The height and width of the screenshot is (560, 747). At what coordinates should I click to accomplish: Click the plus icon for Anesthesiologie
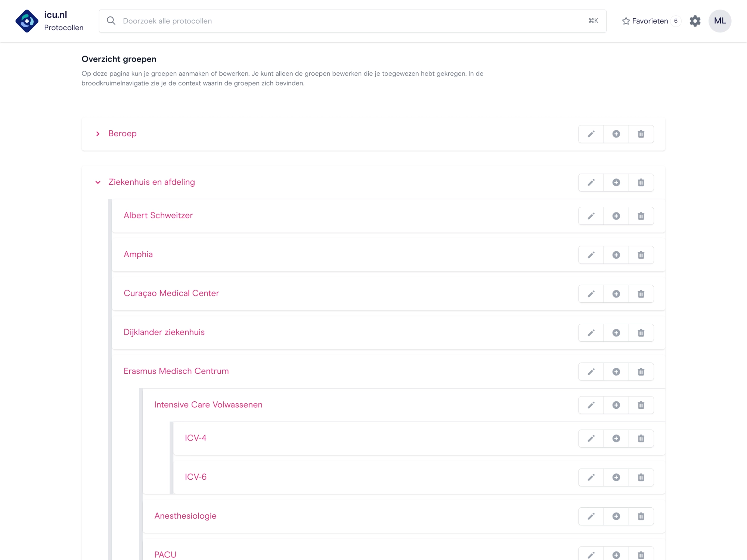tap(616, 516)
